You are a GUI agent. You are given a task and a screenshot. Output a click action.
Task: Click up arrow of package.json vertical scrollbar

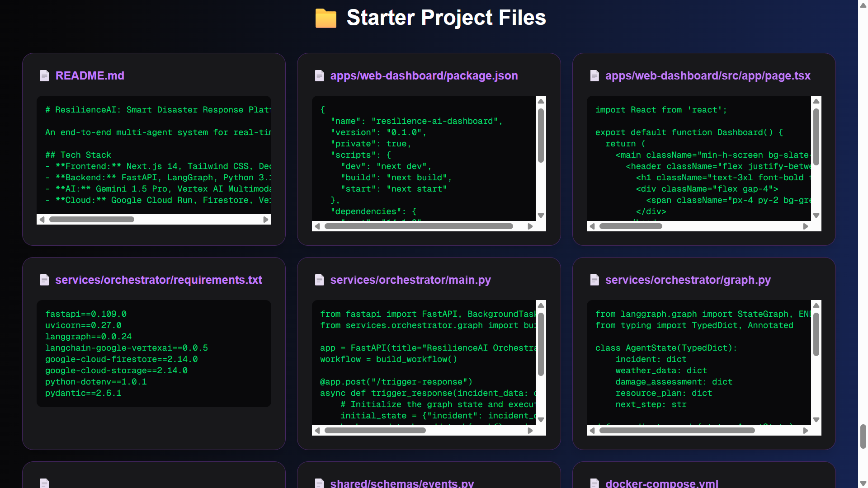click(541, 101)
